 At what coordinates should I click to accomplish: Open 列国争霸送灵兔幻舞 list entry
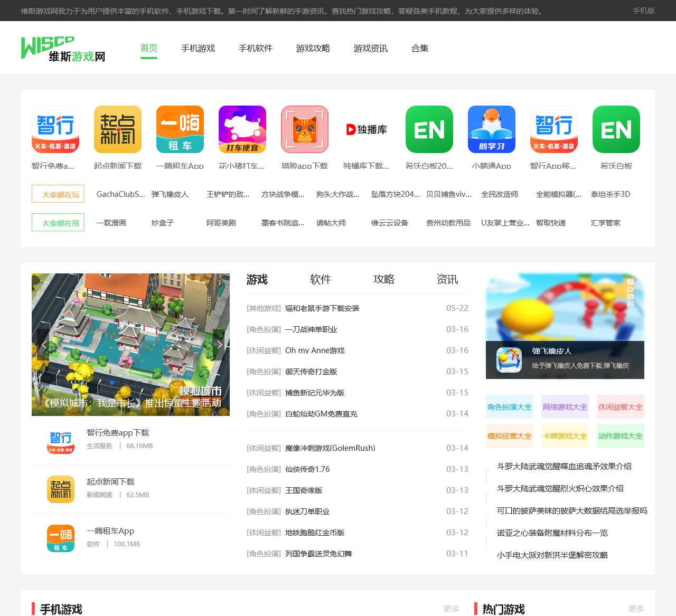tap(318, 554)
